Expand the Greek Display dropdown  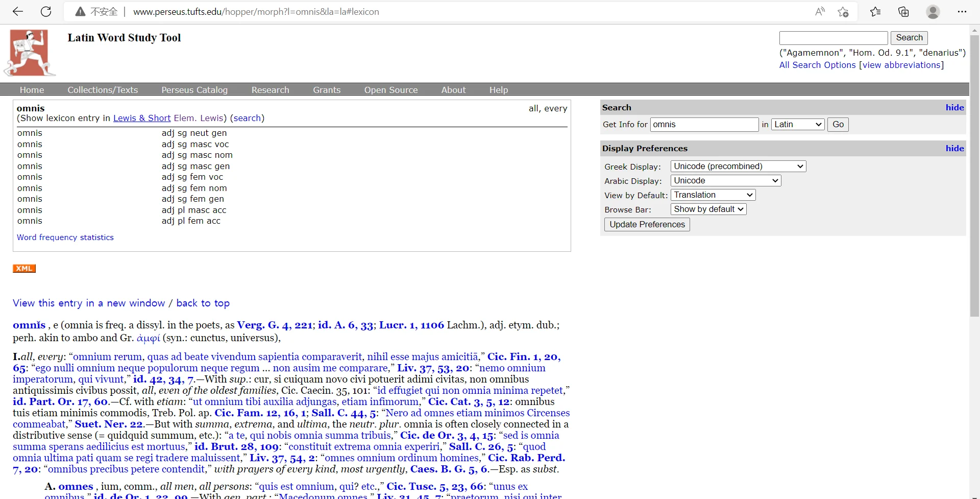tap(738, 167)
